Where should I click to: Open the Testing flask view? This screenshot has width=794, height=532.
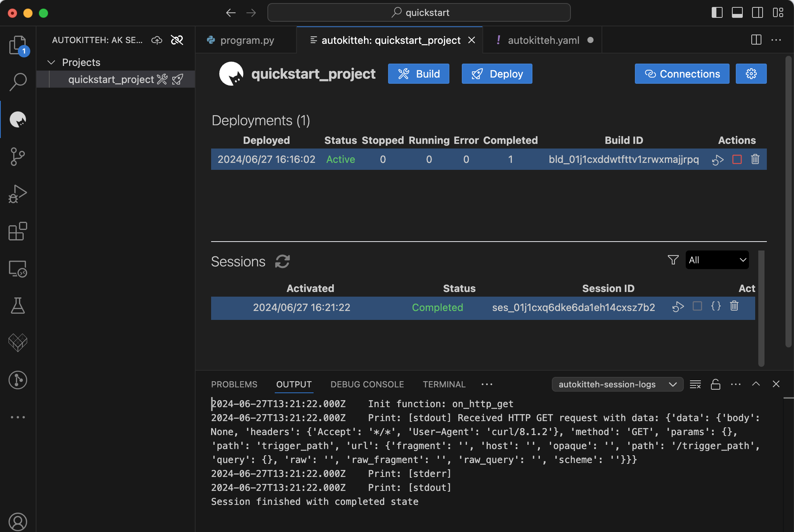click(18, 306)
